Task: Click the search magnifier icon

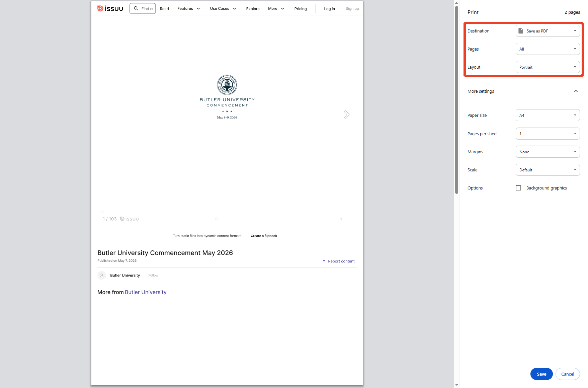Action: point(136,8)
